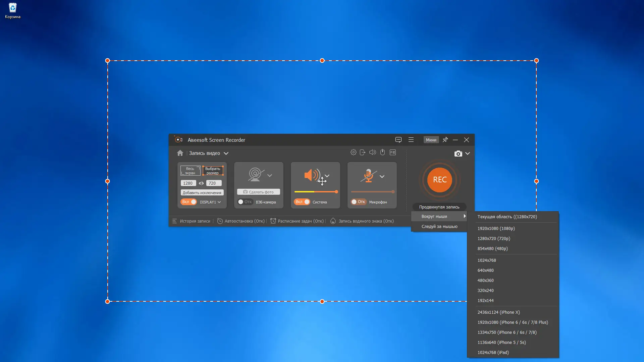The width and height of the screenshot is (644, 362).
Task: Click the home icon
Action: (180, 153)
